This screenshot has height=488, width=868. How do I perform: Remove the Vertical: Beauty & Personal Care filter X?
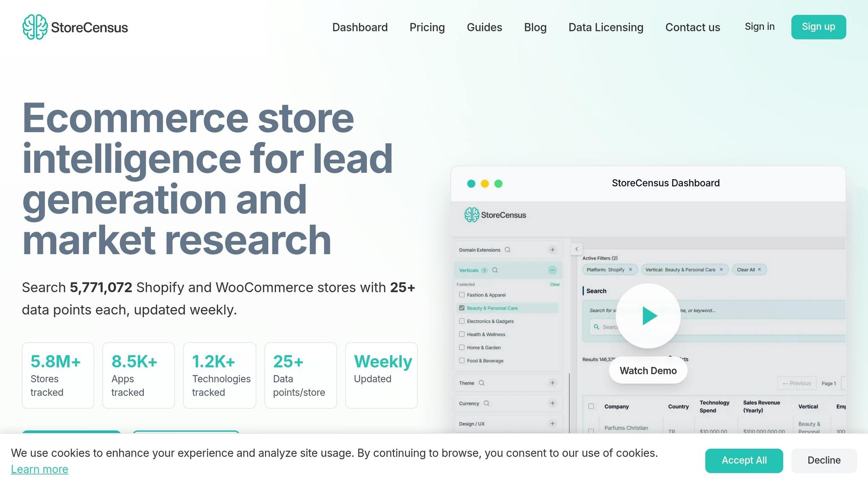pos(721,270)
